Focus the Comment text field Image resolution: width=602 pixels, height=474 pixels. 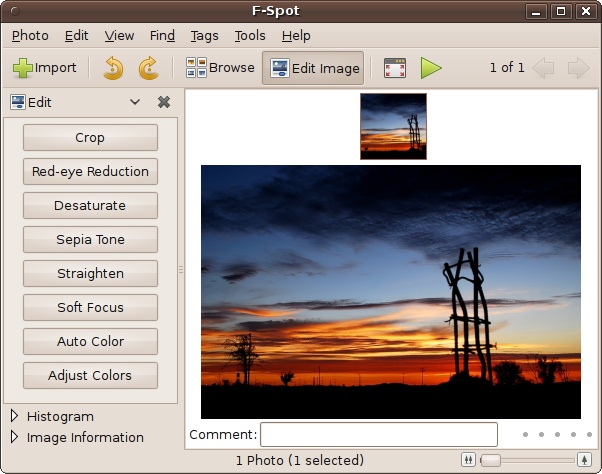coord(379,434)
